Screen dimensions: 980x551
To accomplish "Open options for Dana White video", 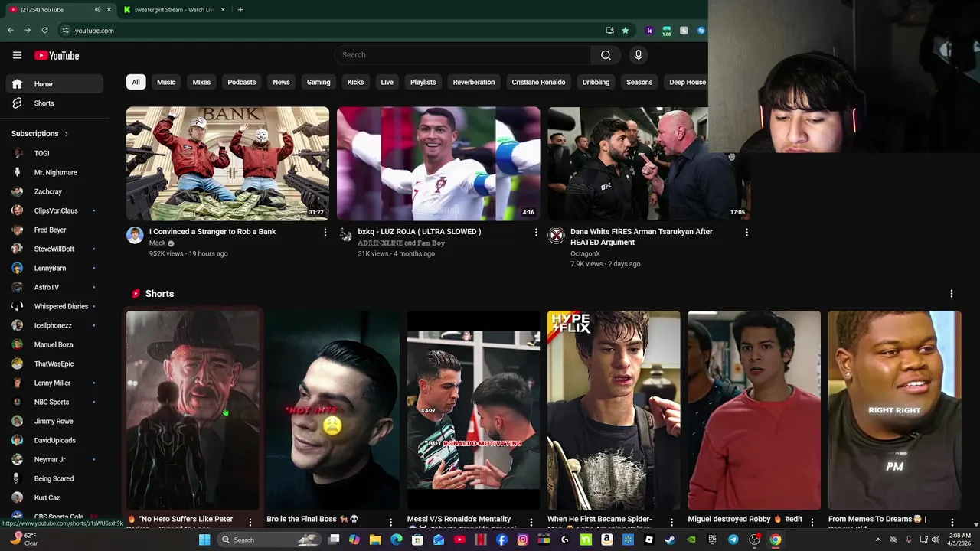I will (746, 232).
